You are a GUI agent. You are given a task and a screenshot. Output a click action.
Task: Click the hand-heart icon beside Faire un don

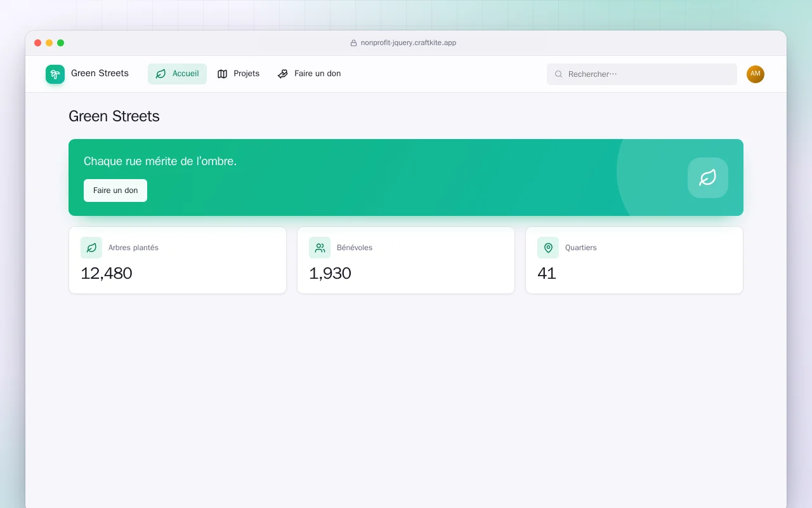(x=283, y=74)
